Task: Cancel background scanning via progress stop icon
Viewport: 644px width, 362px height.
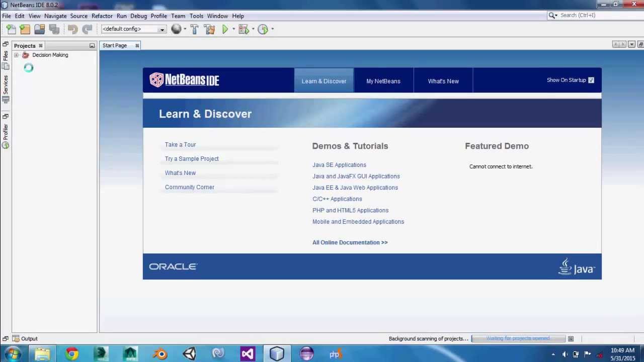Action: [x=571, y=339]
